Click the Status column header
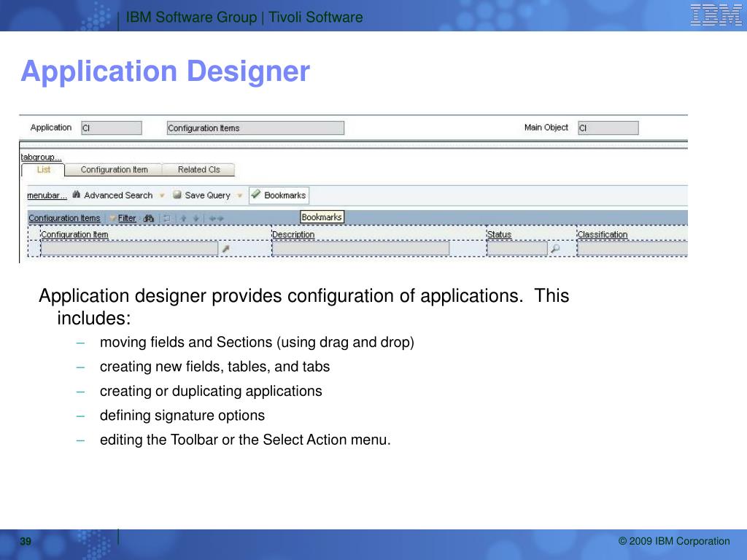The image size is (747, 560). click(499, 234)
